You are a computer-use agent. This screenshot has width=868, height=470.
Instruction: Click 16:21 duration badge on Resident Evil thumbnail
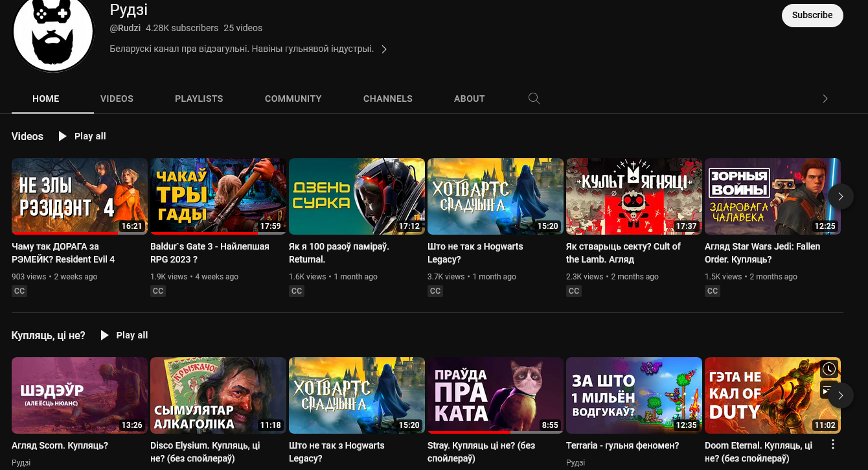(131, 226)
